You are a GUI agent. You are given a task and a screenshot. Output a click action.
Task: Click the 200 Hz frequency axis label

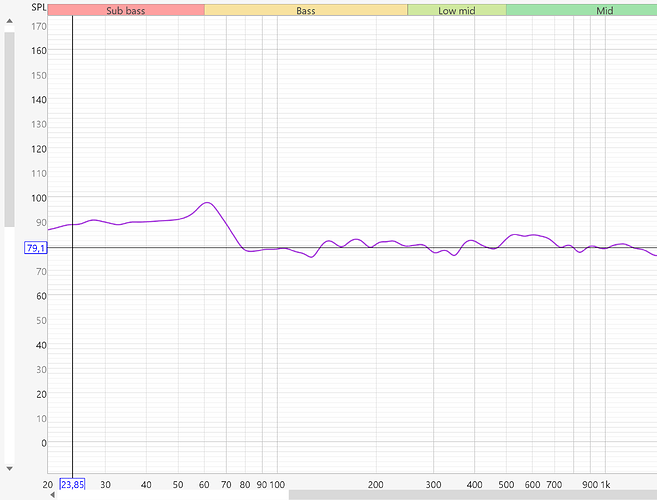tap(375, 484)
